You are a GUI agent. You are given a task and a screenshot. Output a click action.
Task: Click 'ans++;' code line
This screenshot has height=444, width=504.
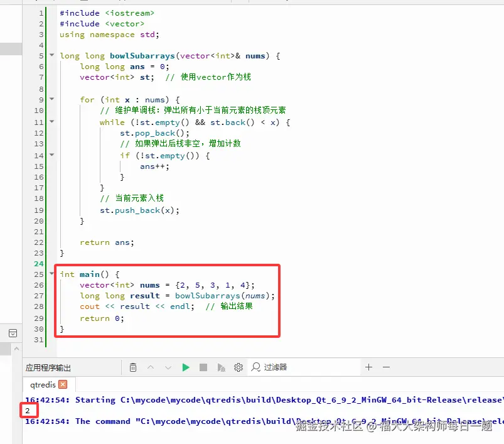[154, 166]
